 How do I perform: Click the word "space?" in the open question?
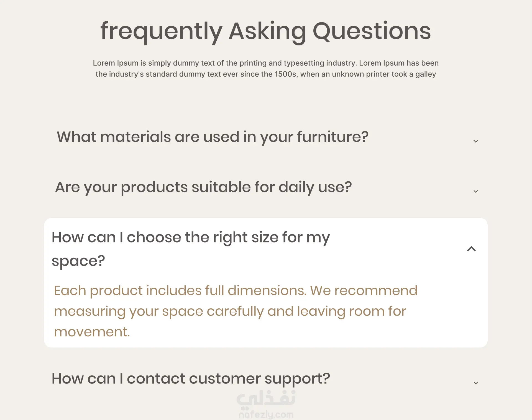[78, 261]
